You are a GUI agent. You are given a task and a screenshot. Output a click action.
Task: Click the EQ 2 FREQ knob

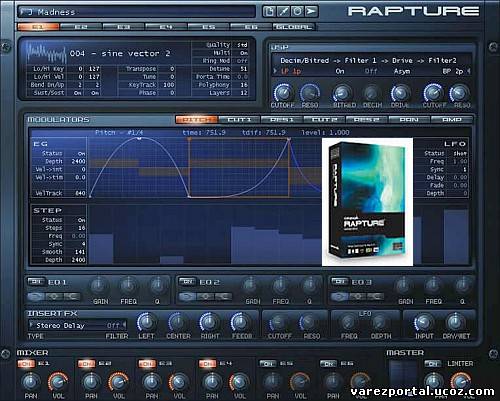[x=280, y=285]
